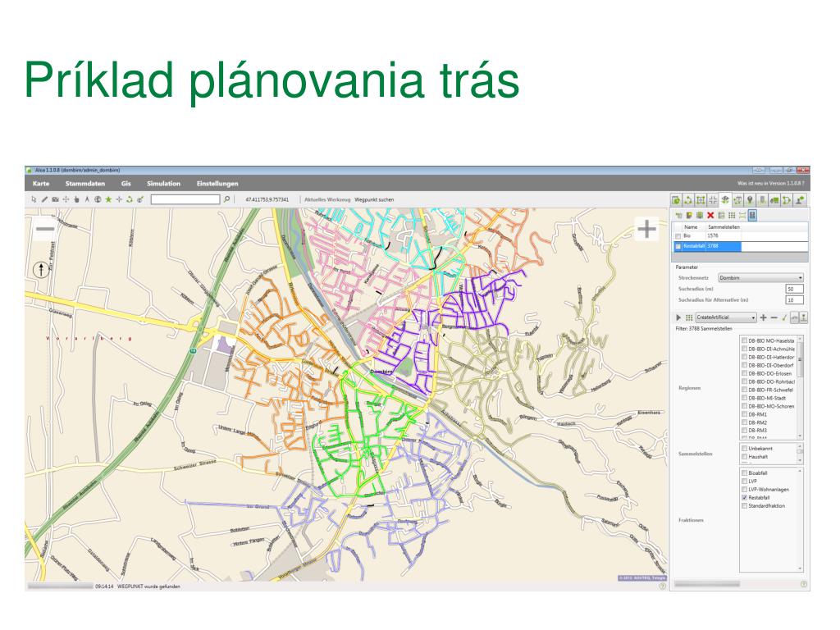This screenshot has width=840, height=630.
Task: Check DB-BIO MO-Haselsta region
Action: [744, 340]
